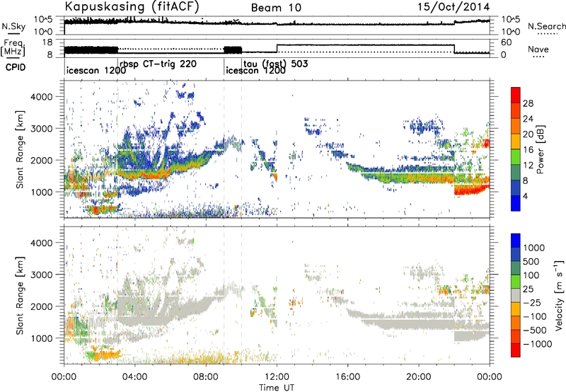566x392 pixels.
Task: Click the '18' tick on frequency axis
Action: pyautogui.click(x=47, y=42)
